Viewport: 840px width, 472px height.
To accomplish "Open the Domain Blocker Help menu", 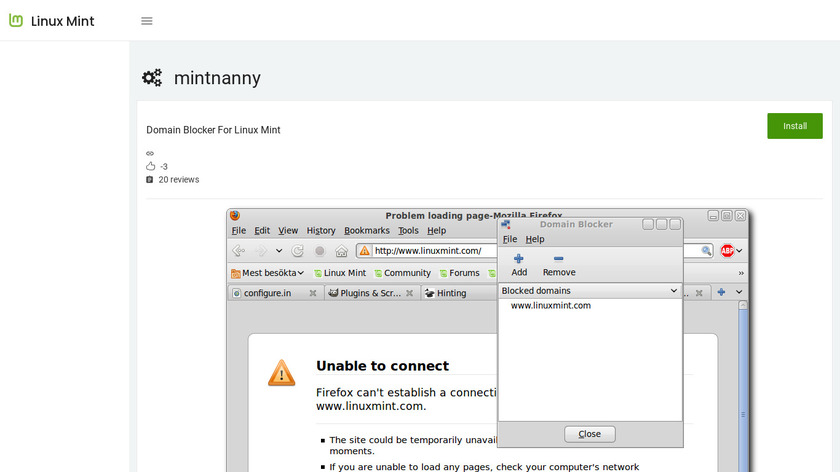I will point(535,239).
